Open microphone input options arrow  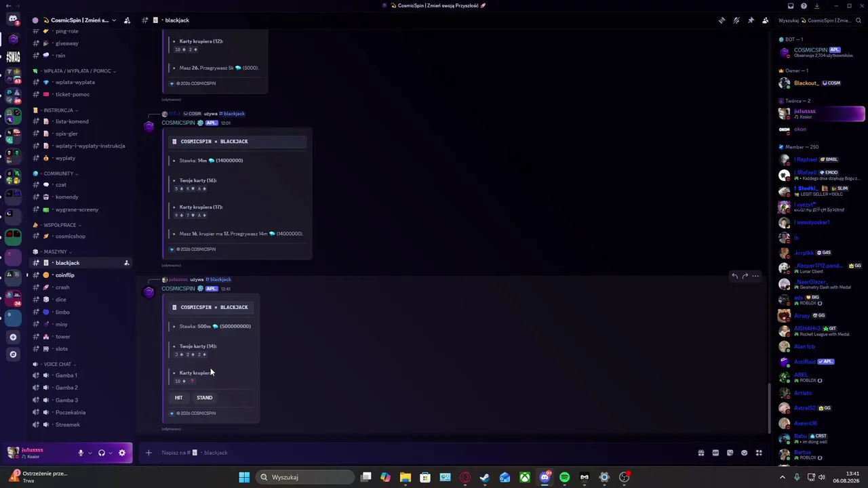[90, 453]
